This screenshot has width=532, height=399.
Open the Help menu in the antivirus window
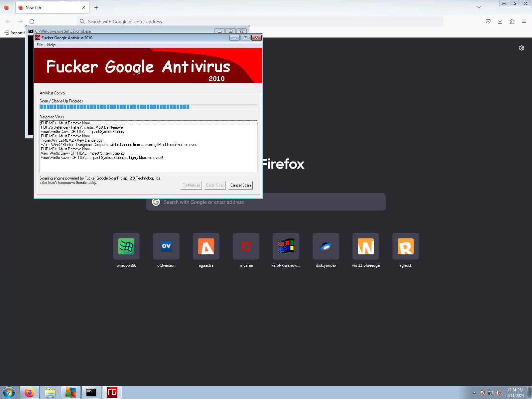click(51, 45)
